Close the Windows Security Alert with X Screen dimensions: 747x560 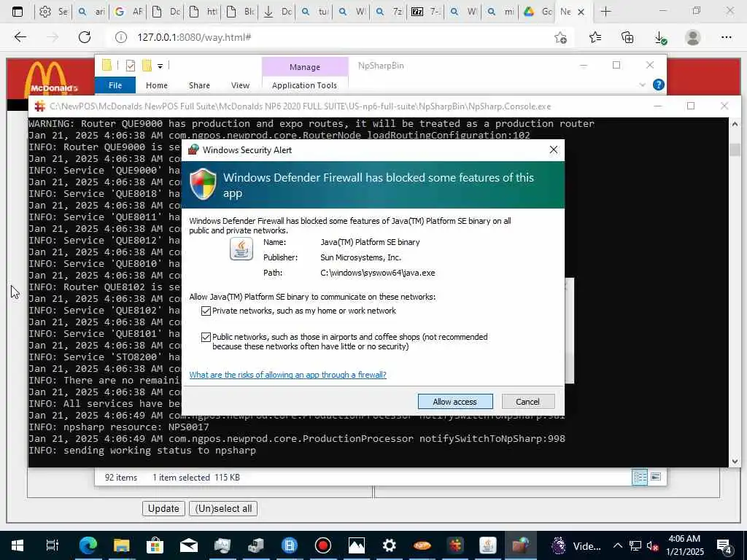coord(553,150)
